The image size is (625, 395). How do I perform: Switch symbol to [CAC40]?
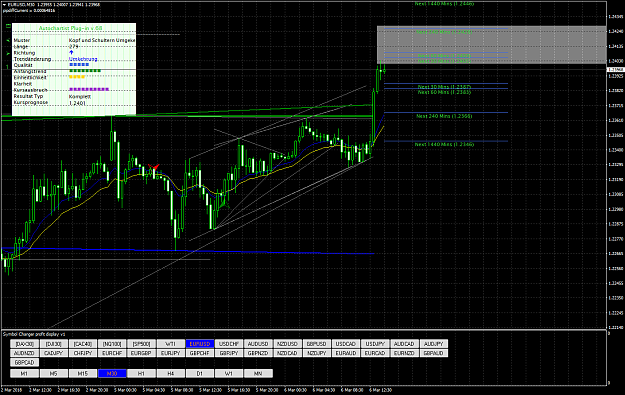[x=83, y=344]
